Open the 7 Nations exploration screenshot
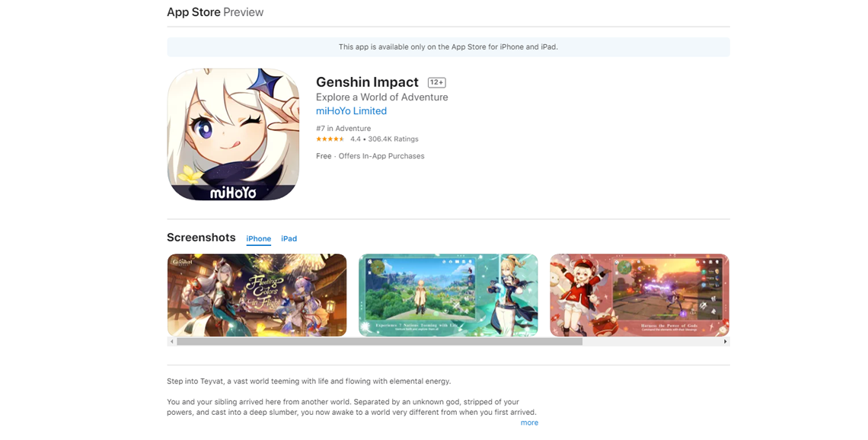The height and width of the screenshot is (440, 868). pyautogui.click(x=448, y=295)
